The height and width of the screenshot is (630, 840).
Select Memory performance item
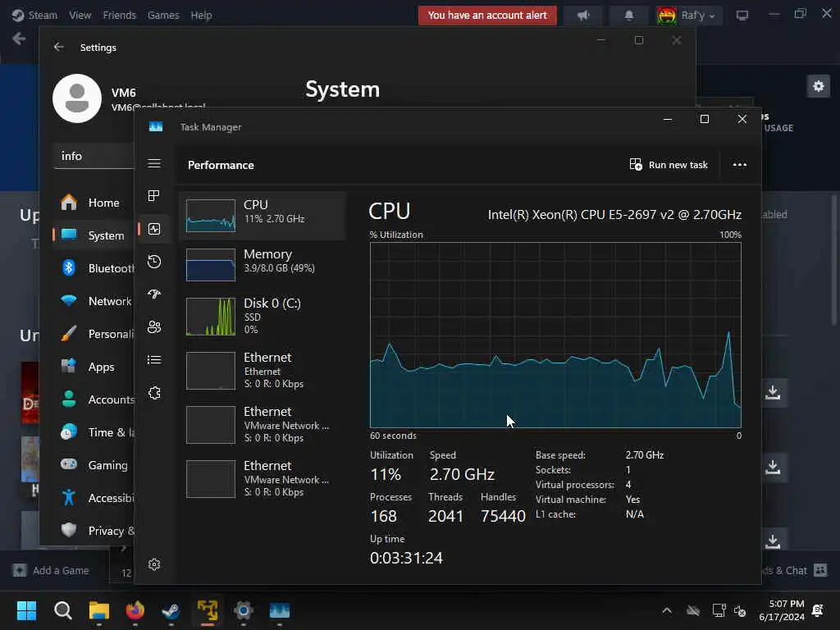[262, 265]
